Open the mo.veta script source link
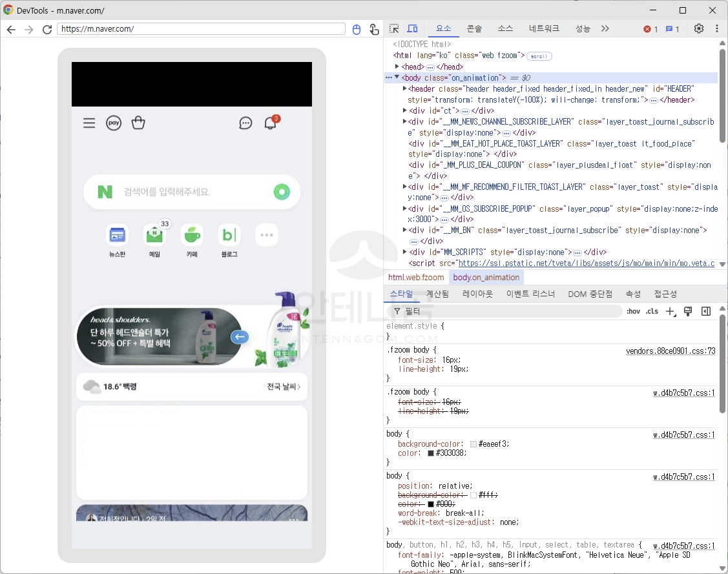728x574 pixels. click(587, 263)
